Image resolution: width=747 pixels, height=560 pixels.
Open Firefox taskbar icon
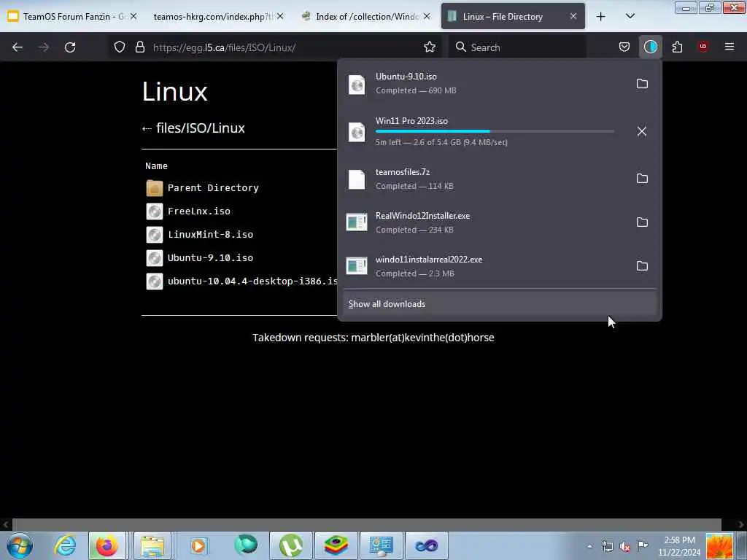[107, 545]
